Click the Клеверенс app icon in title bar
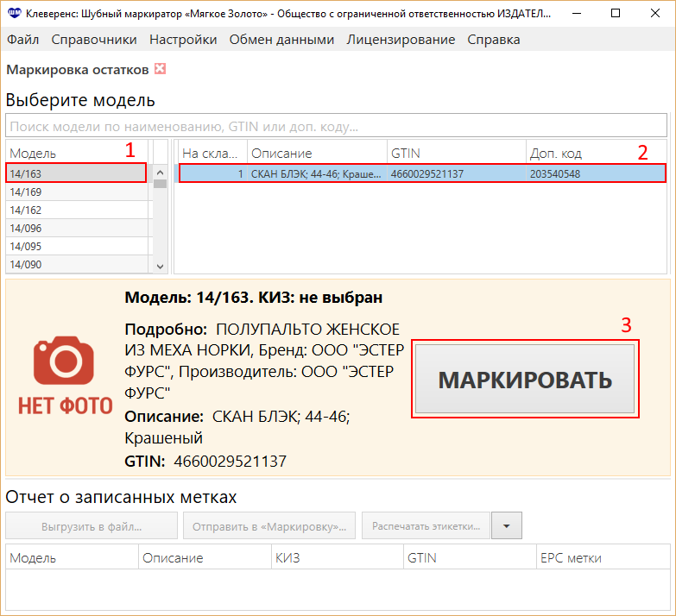 click(14, 13)
